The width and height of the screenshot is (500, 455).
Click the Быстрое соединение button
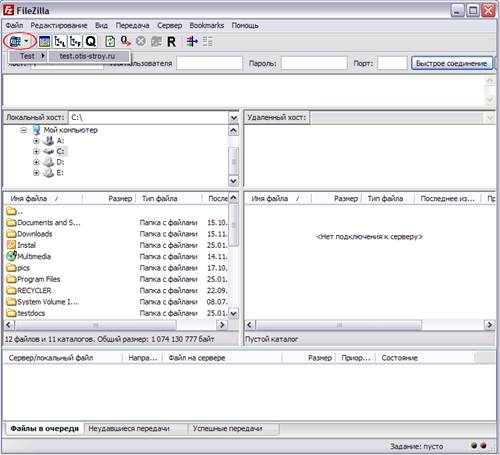tap(451, 63)
